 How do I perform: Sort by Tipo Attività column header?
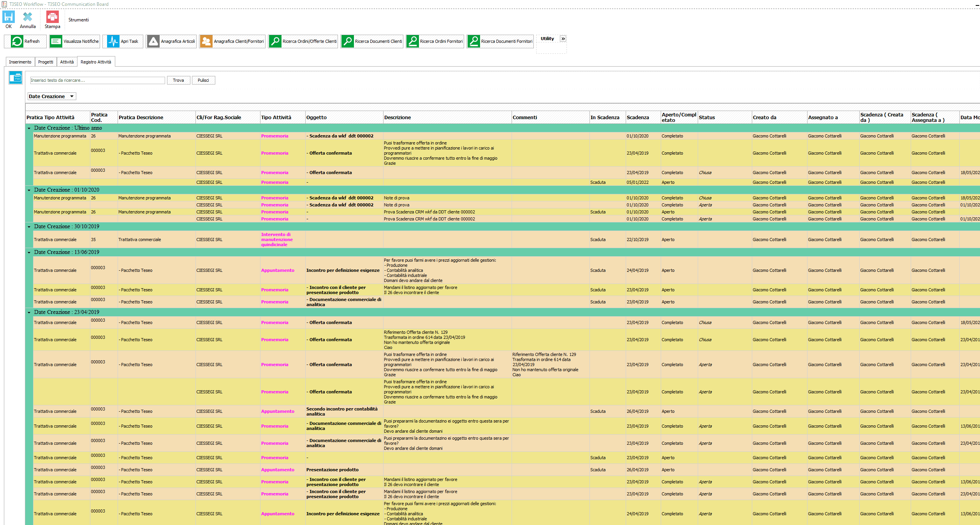283,117
